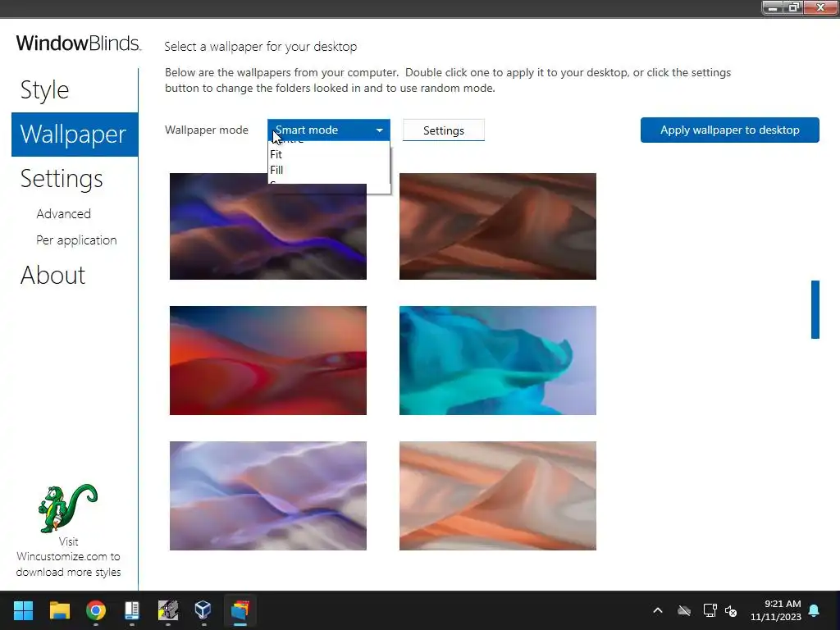Click the muted volume tray icon
The width and height of the screenshot is (840, 630).
coord(731,610)
